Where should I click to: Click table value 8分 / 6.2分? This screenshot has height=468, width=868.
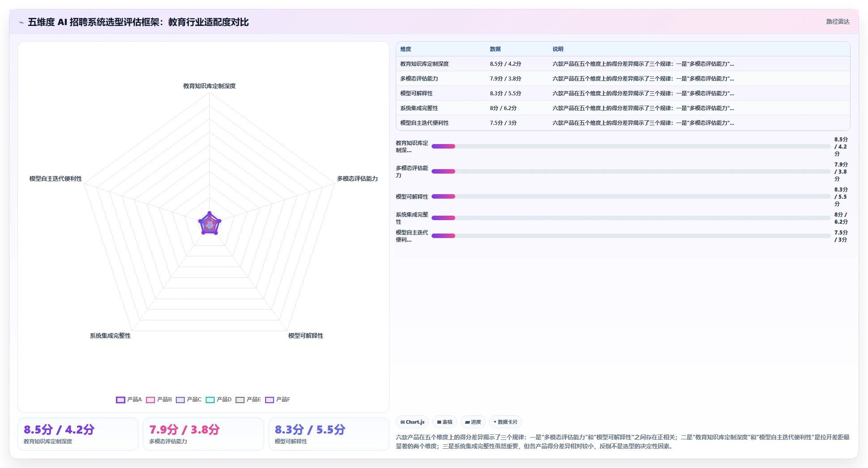[x=503, y=108]
